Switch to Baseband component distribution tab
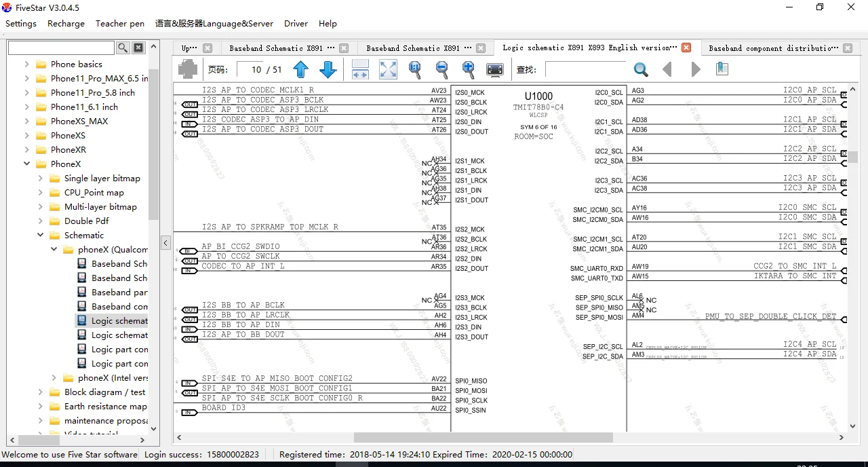Viewport: 868px width, 467px height. pyautogui.click(x=772, y=48)
